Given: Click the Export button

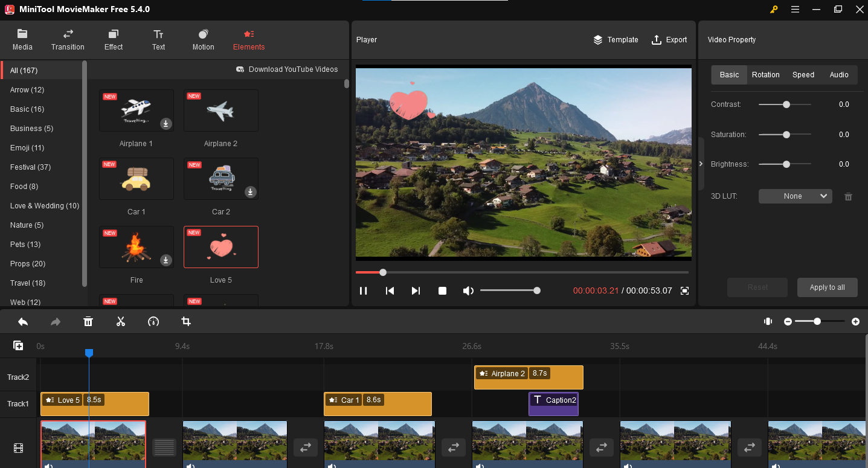Looking at the screenshot, I should click(x=669, y=40).
